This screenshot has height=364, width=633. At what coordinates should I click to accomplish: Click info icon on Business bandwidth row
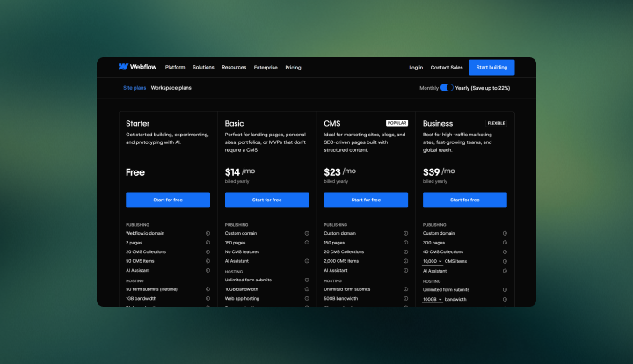505,300
